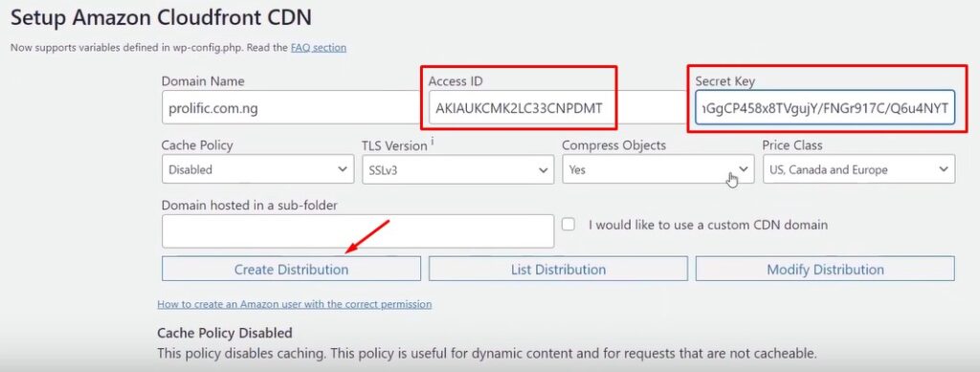Image resolution: width=980 pixels, height=372 pixels.
Task: Click the 'Setup Amazon Cloudfront CDN' heading
Action: click(161, 17)
